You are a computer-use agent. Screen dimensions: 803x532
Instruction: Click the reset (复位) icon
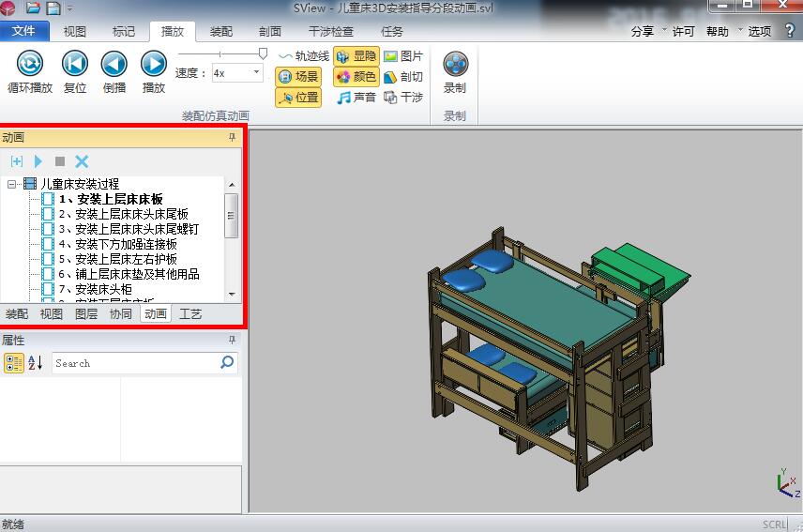pos(75,64)
